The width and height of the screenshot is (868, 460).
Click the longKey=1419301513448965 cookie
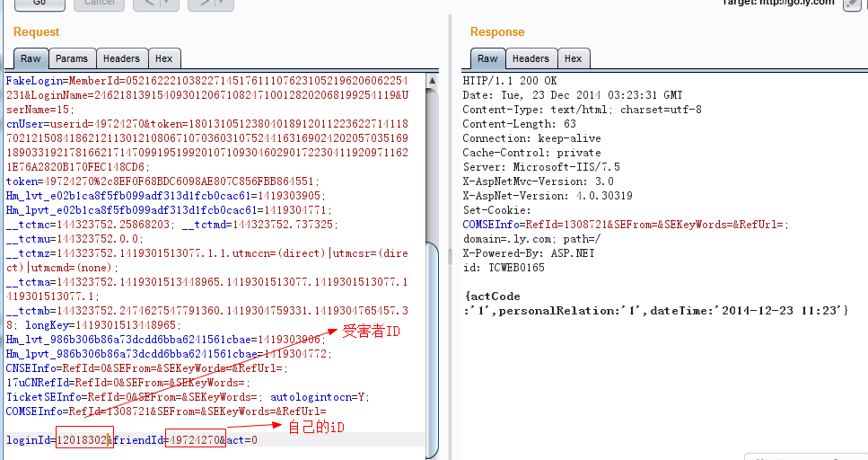[x=103, y=326]
